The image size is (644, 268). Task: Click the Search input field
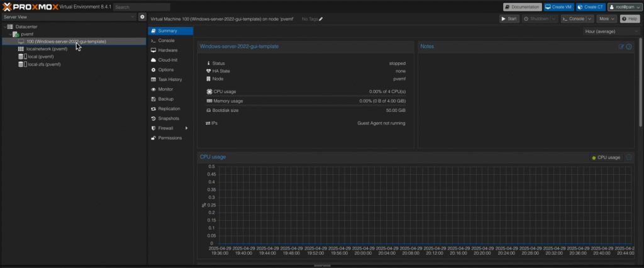pyautogui.click(x=142, y=7)
